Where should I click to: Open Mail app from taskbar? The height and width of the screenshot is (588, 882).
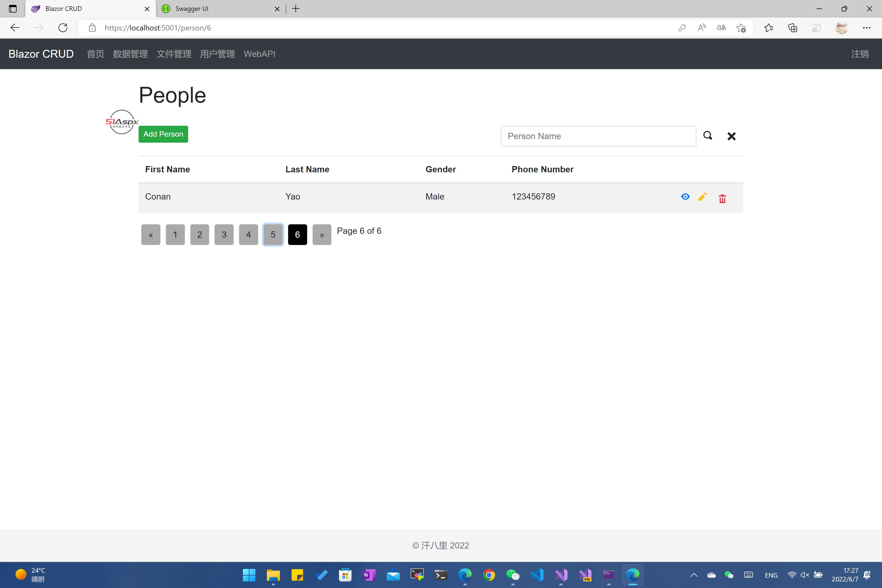tap(393, 575)
